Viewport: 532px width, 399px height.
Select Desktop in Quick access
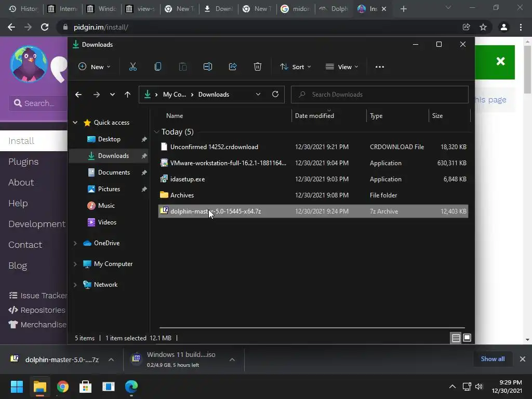coord(109,139)
